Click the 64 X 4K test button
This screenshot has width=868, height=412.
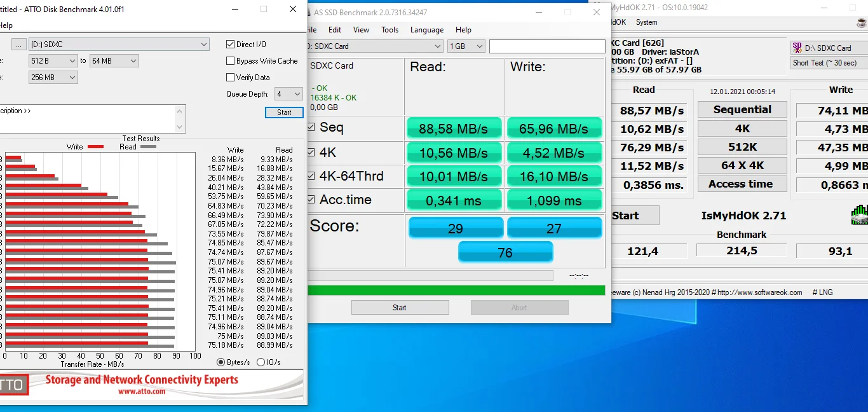(x=742, y=165)
